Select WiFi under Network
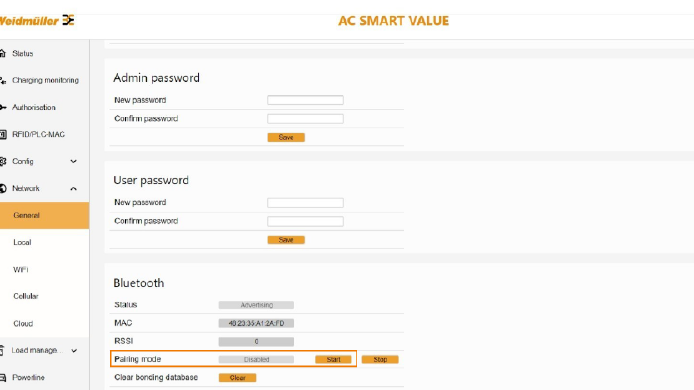694x390 pixels. [21, 270]
